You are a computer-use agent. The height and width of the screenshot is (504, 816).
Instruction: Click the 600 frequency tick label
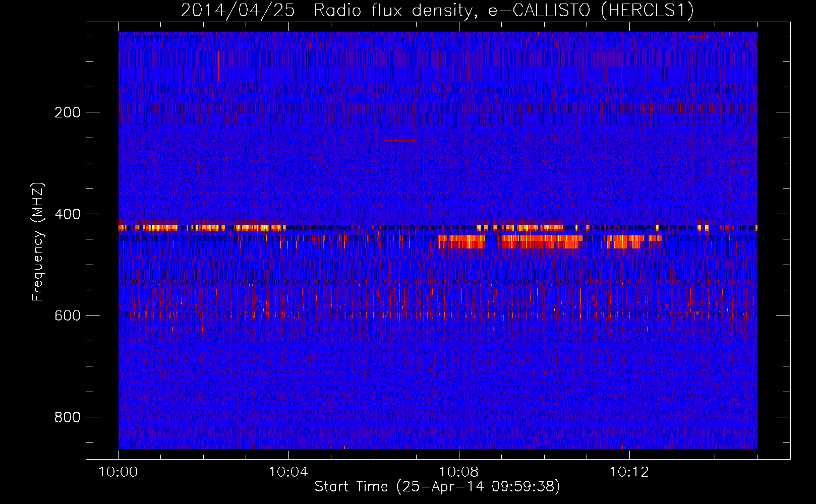click(x=68, y=316)
